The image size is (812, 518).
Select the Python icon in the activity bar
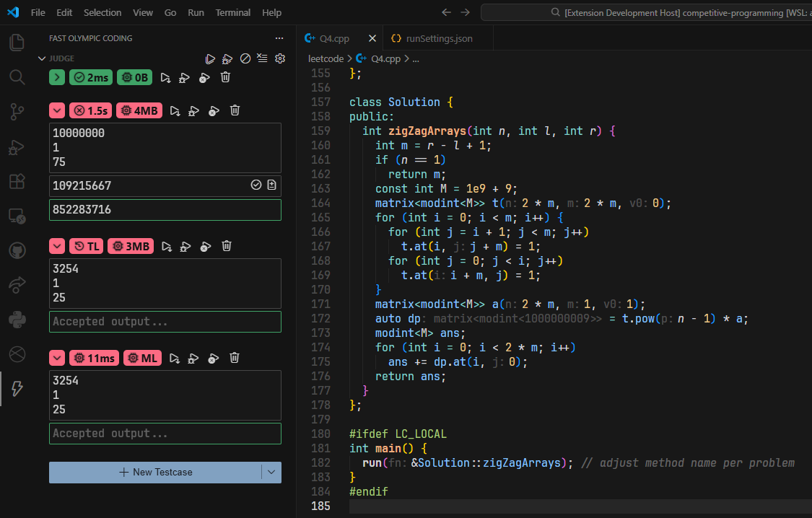[x=16, y=320]
